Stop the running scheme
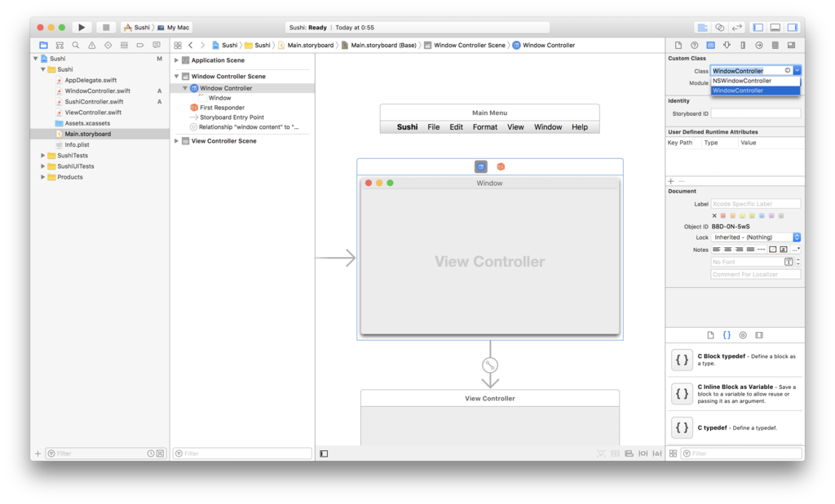This screenshot has height=504, width=835. pos(106,27)
